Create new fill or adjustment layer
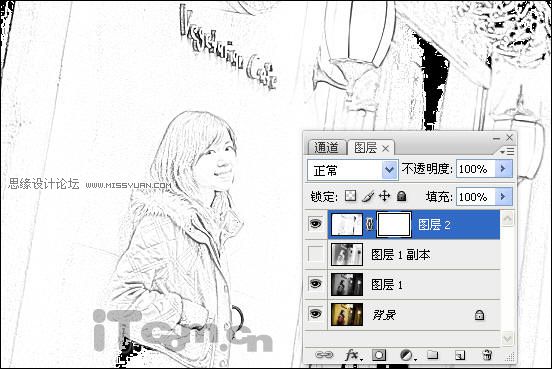Screen dimensions: 552x369 coord(408,355)
